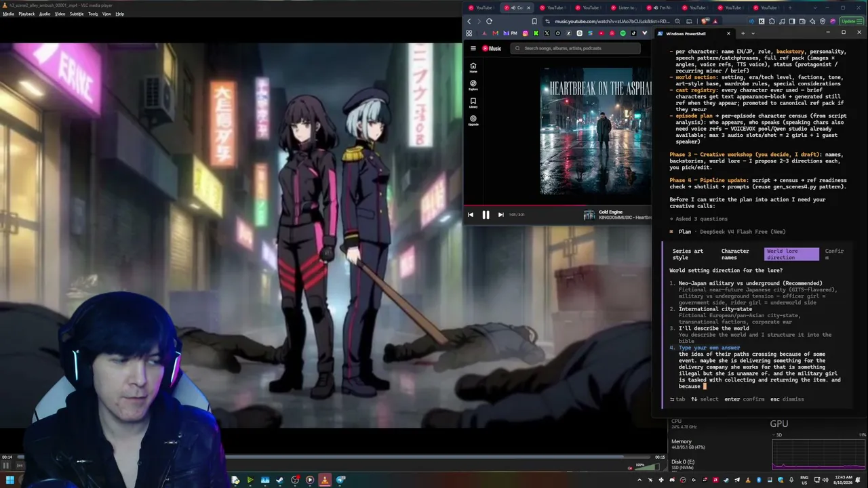The height and width of the screenshot is (488, 868).
Task: Open the YouTube Music hamburger menu
Action: point(473,48)
